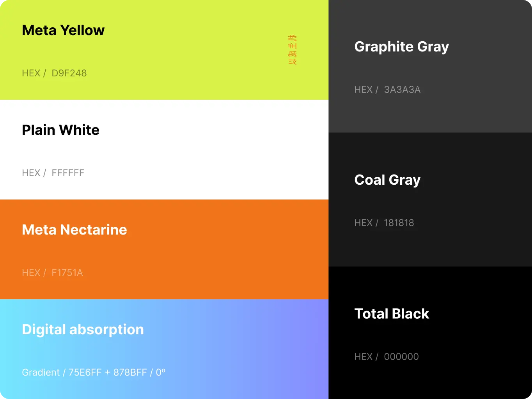
Task: Select the 'Gradient / 75E6FF + 878BFF / 0º' text
Action: pyautogui.click(x=94, y=373)
